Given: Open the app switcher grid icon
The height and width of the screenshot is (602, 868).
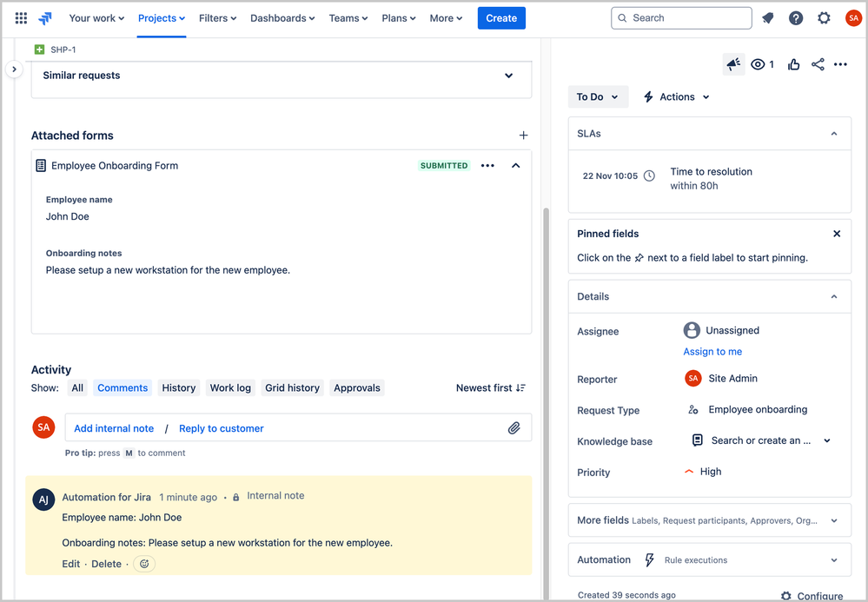Looking at the screenshot, I should click(21, 18).
